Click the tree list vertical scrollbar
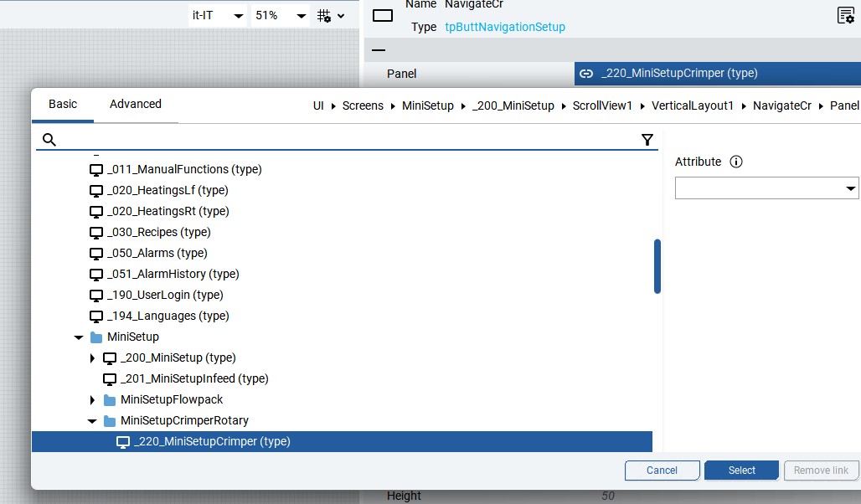Image resolution: width=861 pixels, height=504 pixels. coord(657,266)
